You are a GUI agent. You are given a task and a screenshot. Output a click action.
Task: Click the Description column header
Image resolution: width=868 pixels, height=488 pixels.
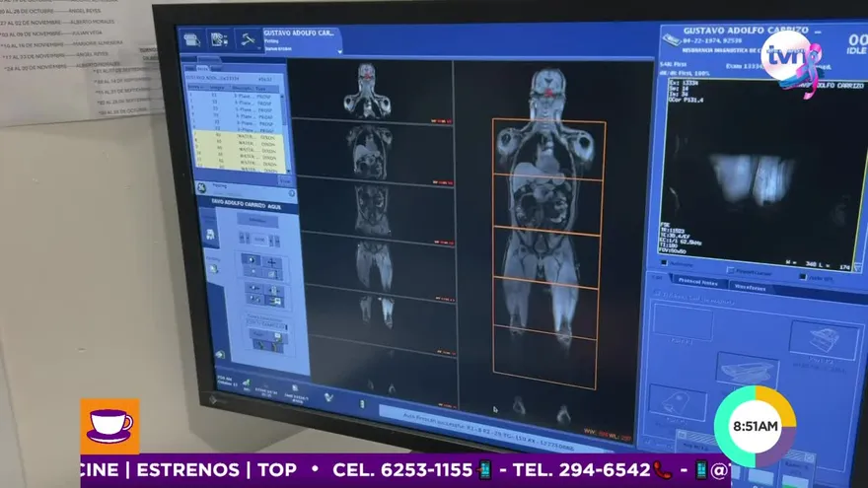(242, 88)
